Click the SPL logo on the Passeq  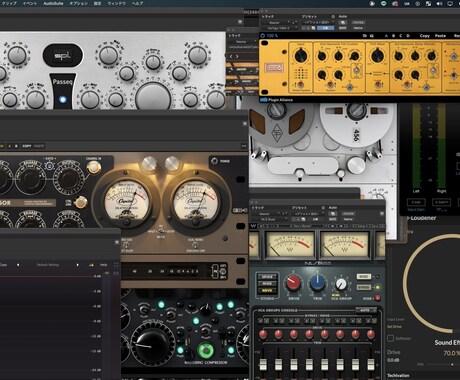[63, 55]
